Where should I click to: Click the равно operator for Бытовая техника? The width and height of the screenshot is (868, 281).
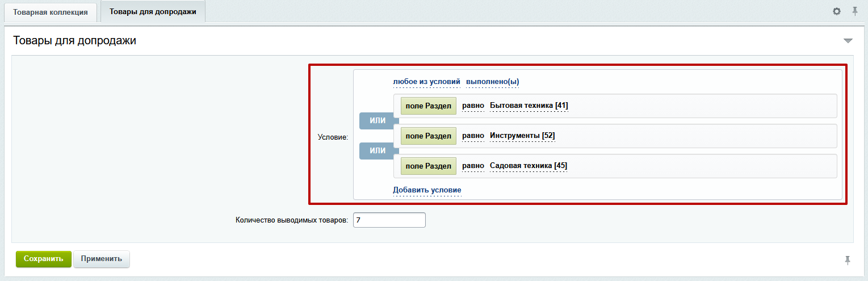pos(473,106)
